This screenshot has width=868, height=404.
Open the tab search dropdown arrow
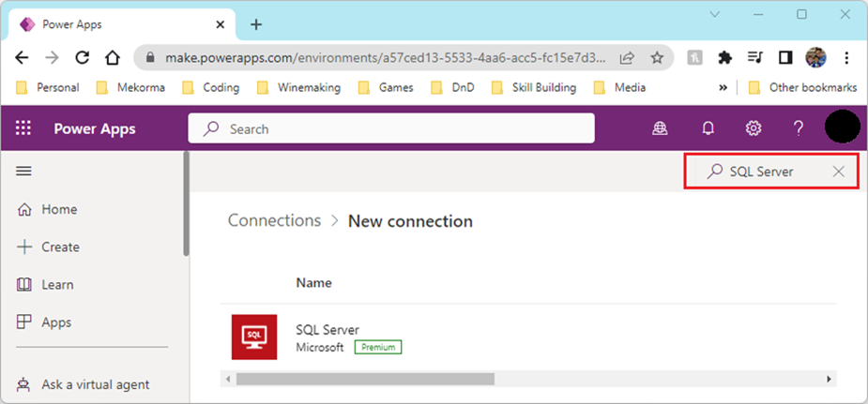pyautogui.click(x=715, y=14)
